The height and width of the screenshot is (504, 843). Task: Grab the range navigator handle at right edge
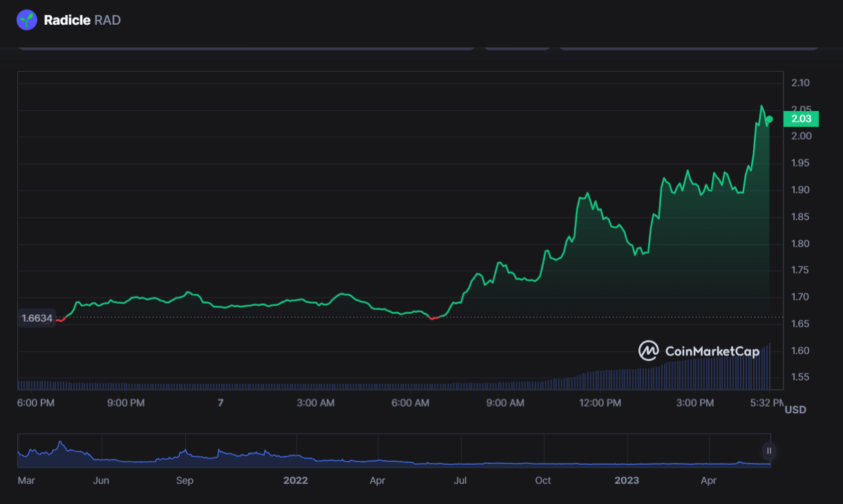click(768, 451)
